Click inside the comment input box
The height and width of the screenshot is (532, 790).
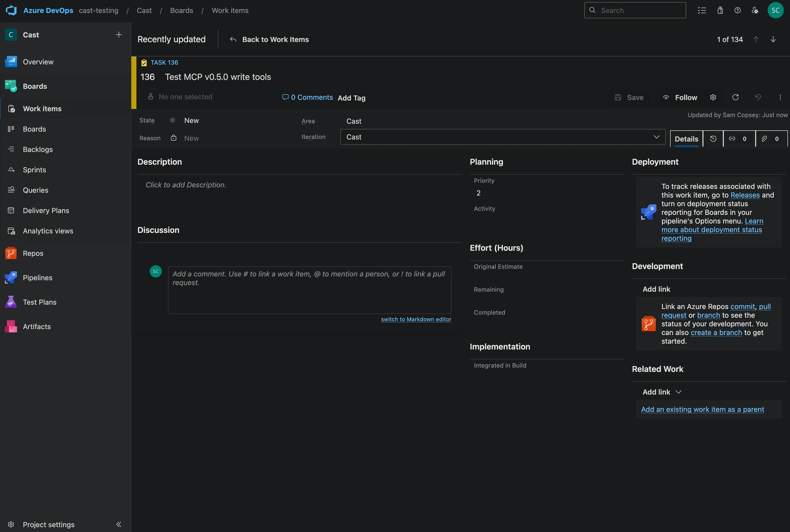(x=309, y=290)
